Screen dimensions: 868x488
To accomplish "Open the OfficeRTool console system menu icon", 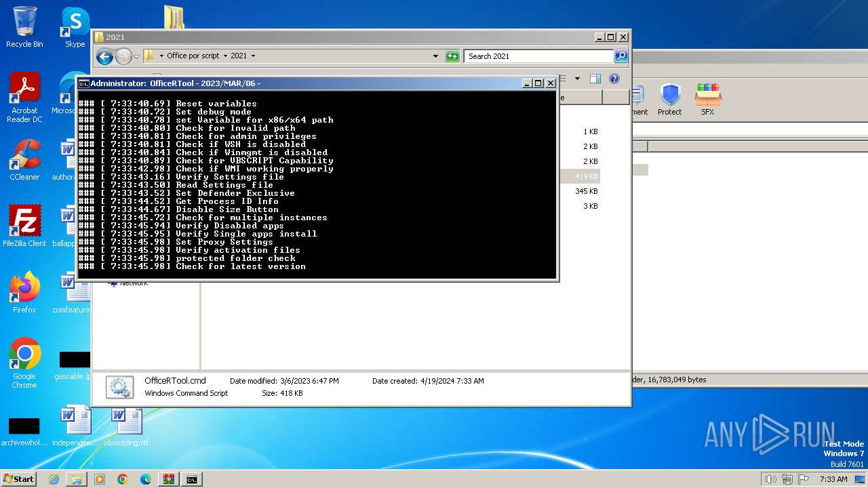I will tap(83, 83).
